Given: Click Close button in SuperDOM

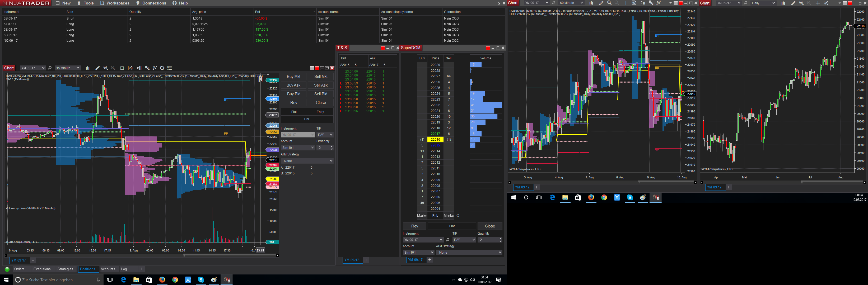Looking at the screenshot, I should (x=490, y=226).
